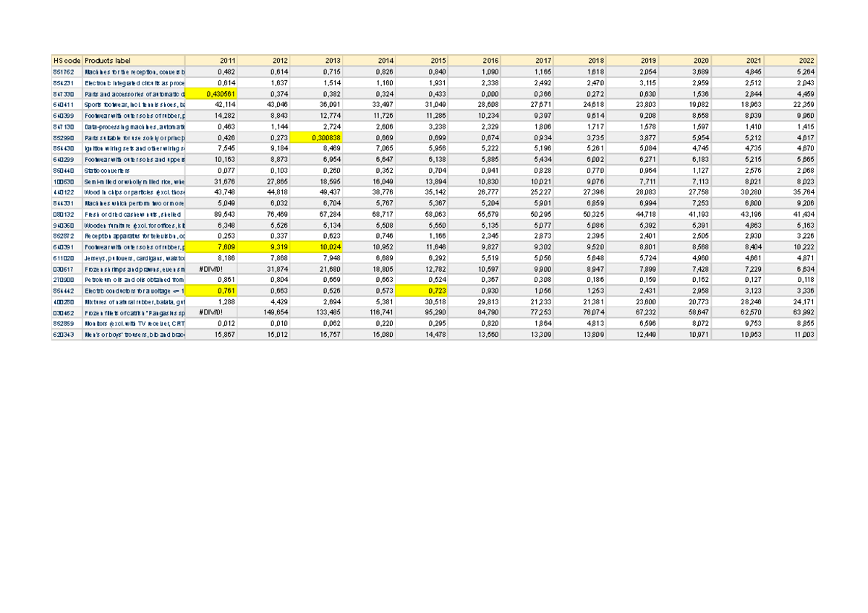
Task: Select the value 89,543 in 2011 column
Action: click(213, 213)
